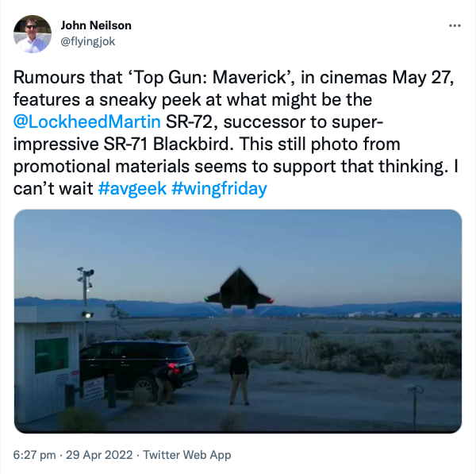Open the @LockheedMartin mention
476x474 pixels.
(89, 123)
